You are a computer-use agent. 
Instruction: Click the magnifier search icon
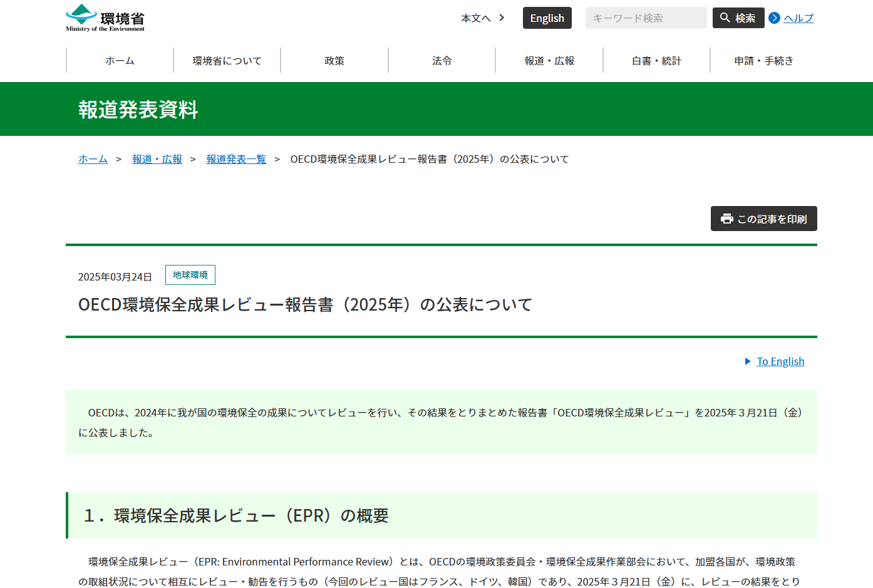click(725, 18)
